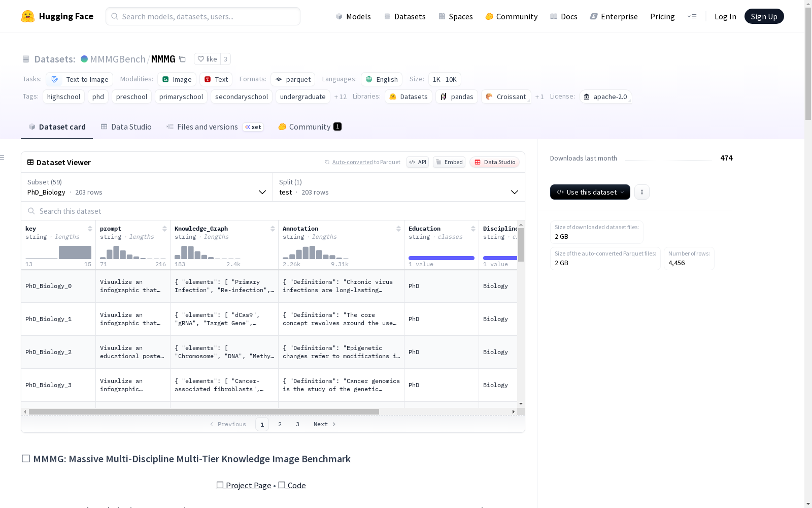Expand the Subset PhD_Biology dropdown

(x=147, y=187)
